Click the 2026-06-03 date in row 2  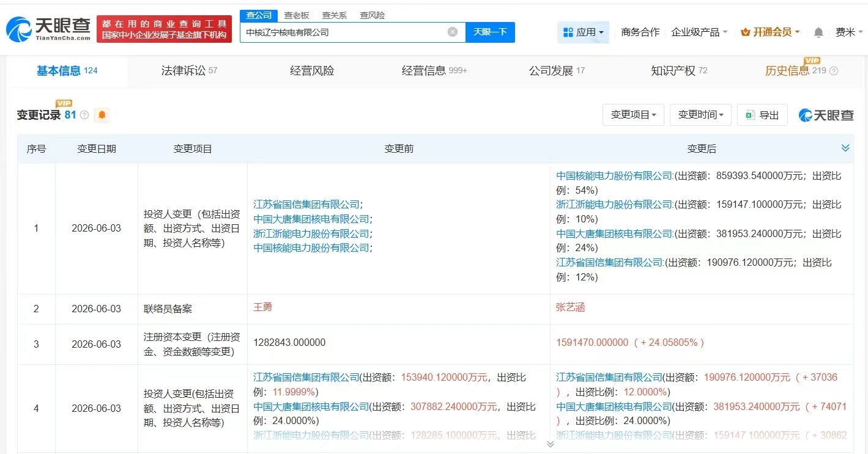click(x=97, y=309)
